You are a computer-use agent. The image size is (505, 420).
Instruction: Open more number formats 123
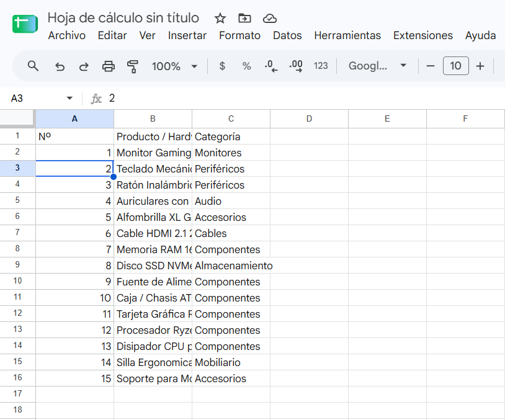[x=321, y=66]
